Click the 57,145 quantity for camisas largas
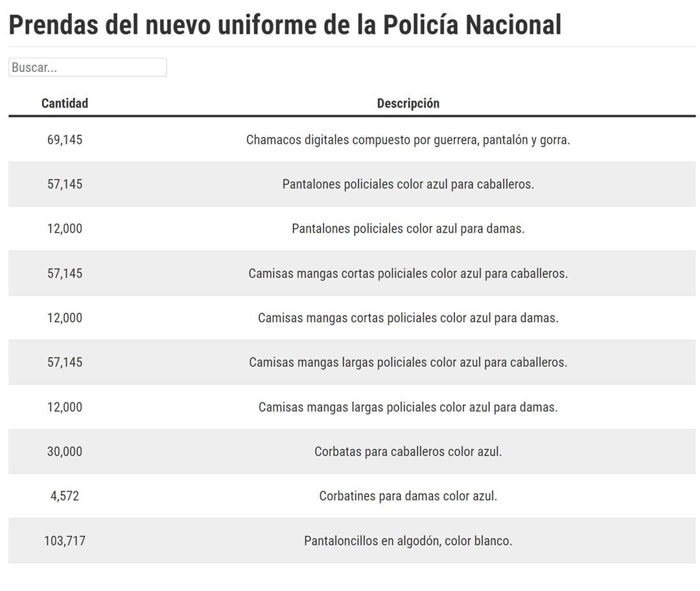The image size is (700, 591). click(x=65, y=362)
